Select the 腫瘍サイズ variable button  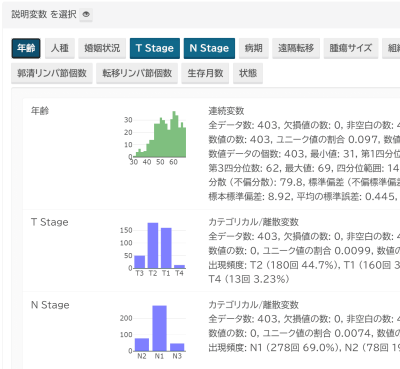[x=351, y=48]
